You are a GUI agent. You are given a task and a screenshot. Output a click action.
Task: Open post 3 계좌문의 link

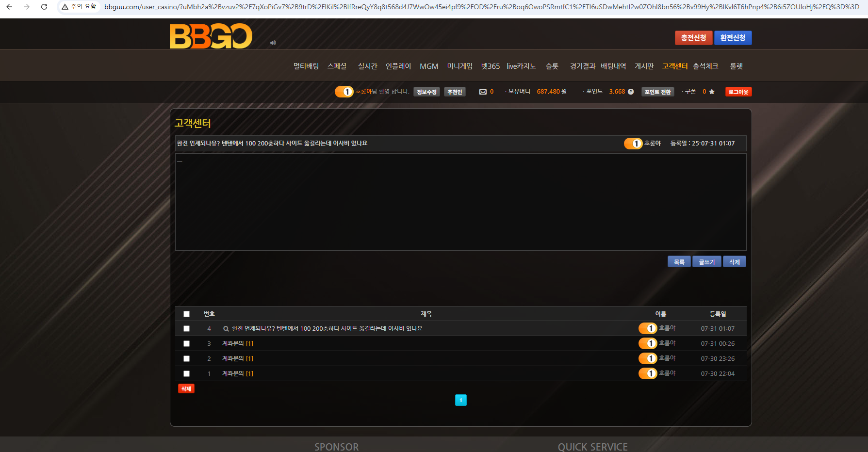click(233, 344)
